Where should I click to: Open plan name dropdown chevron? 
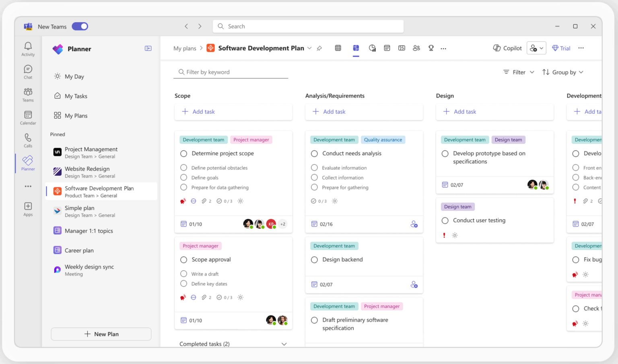pyautogui.click(x=309, y=48)
